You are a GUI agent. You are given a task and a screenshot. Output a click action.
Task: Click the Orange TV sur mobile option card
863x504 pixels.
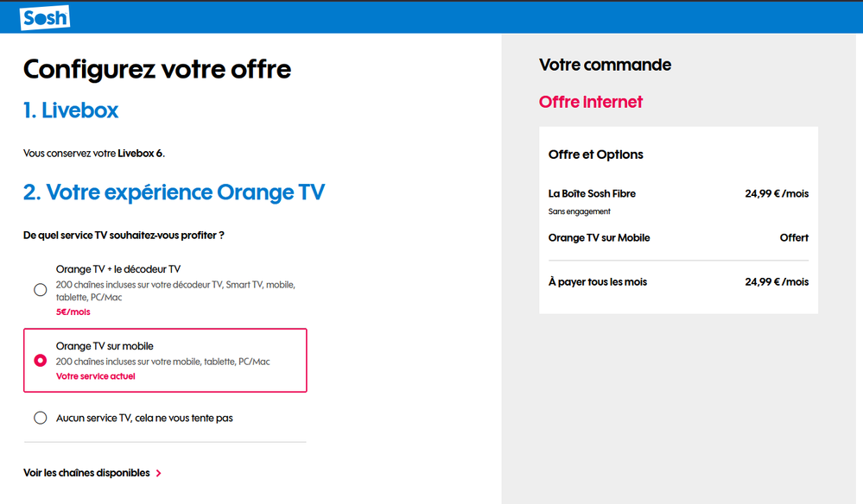[x=165, y=361]
